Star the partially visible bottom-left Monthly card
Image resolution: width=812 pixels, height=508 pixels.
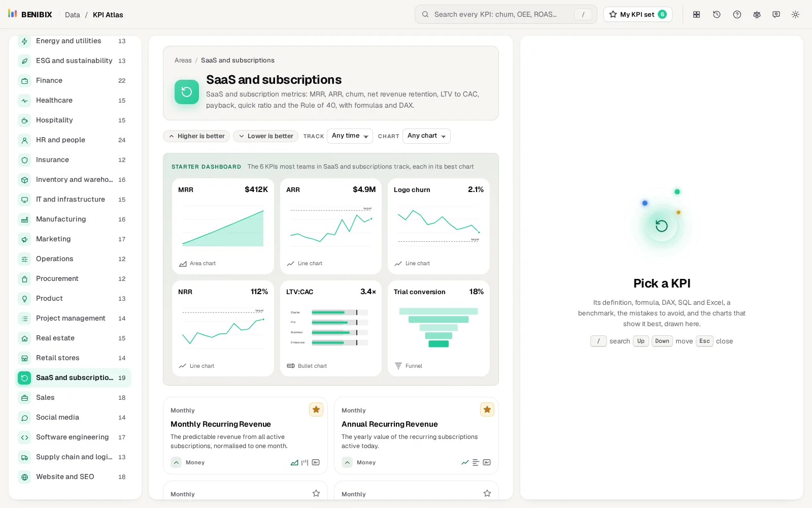tap(316, 493)
